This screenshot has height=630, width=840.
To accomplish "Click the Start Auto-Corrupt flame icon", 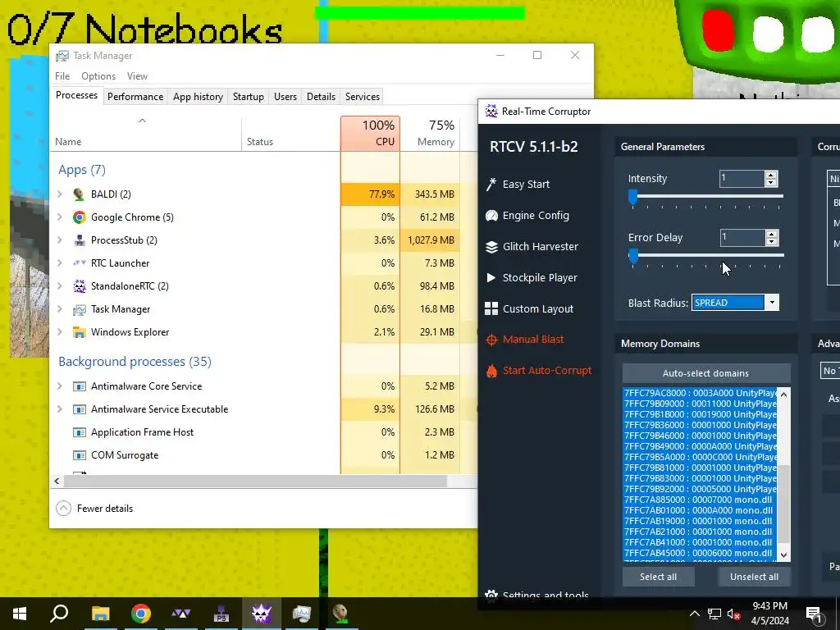I will [491, 371].
